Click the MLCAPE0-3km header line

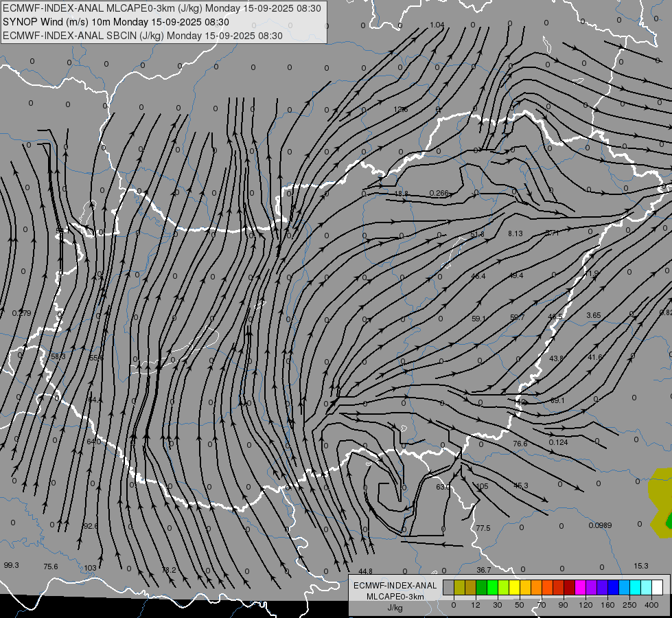tap(161, 8)
